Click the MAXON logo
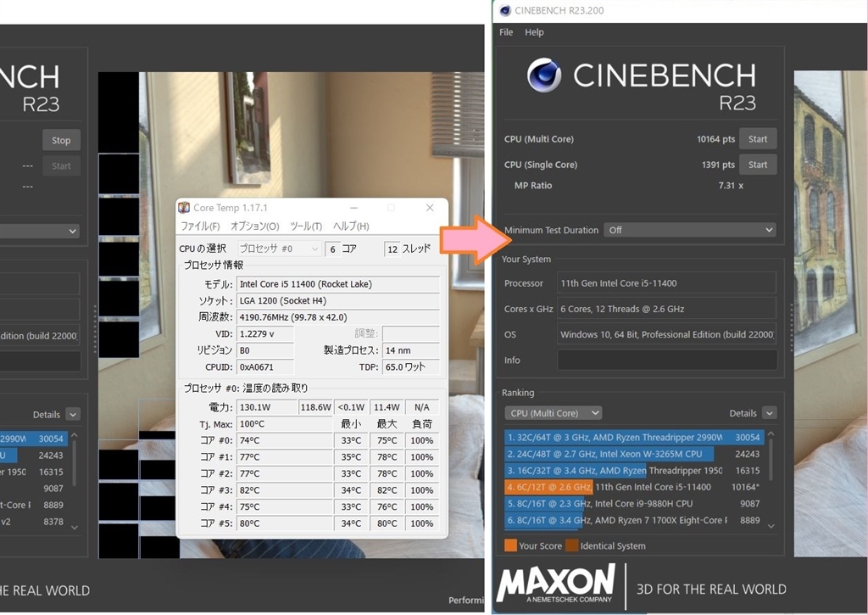Viewport: 868px width, 615px height. point(556,584)
